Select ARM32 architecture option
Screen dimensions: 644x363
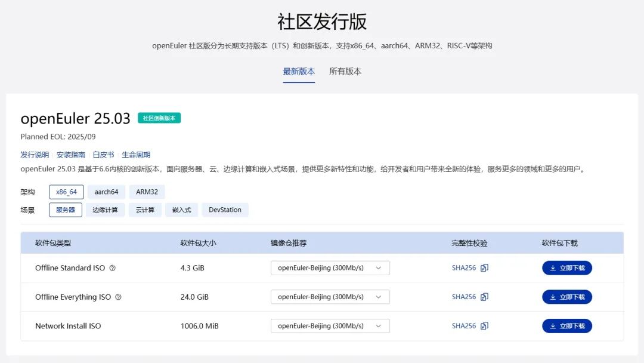pos(147,192)
